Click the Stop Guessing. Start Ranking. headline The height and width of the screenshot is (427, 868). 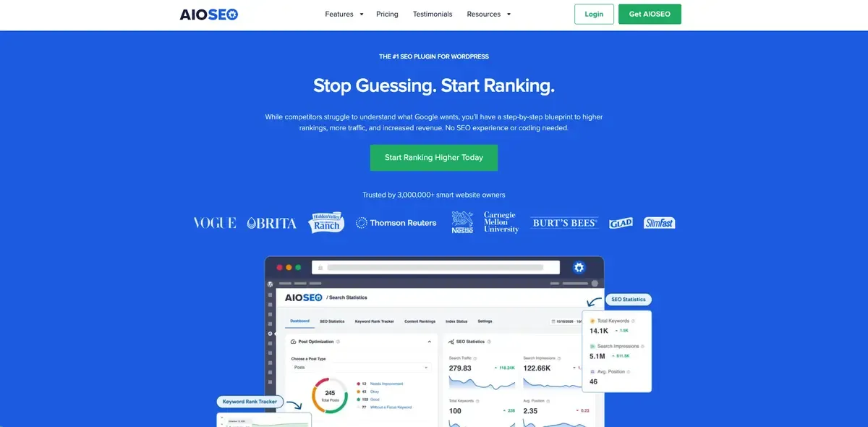coord(434,86)
